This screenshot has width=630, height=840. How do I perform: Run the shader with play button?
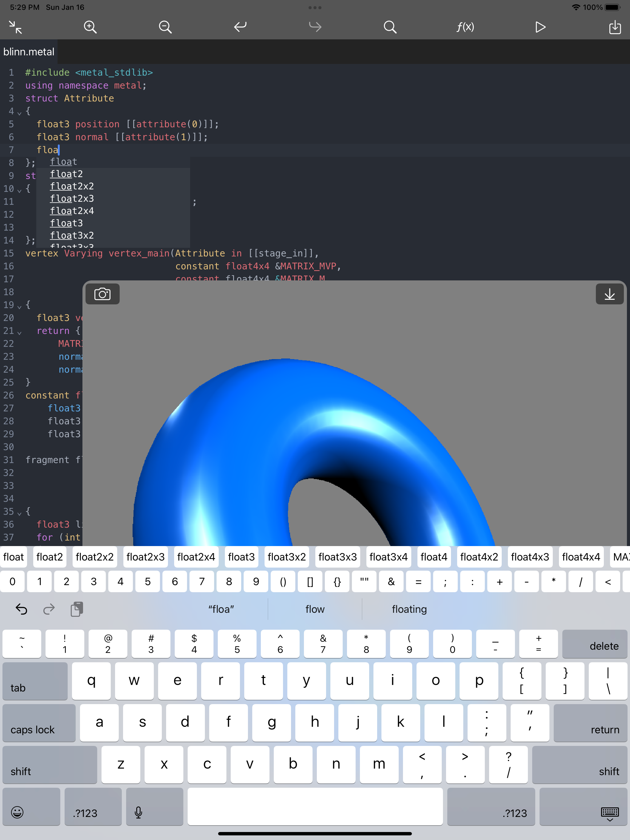[x=540, y=27]
